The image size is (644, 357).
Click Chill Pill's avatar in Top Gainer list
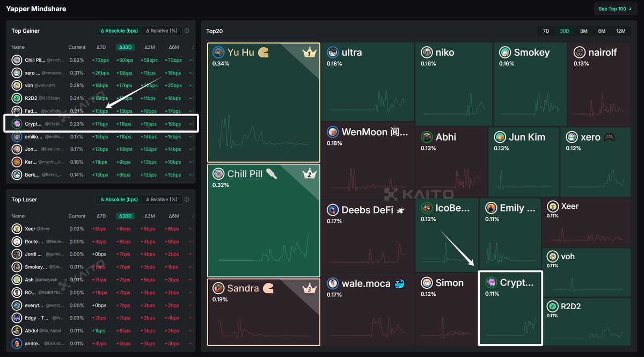pos(17,60)
